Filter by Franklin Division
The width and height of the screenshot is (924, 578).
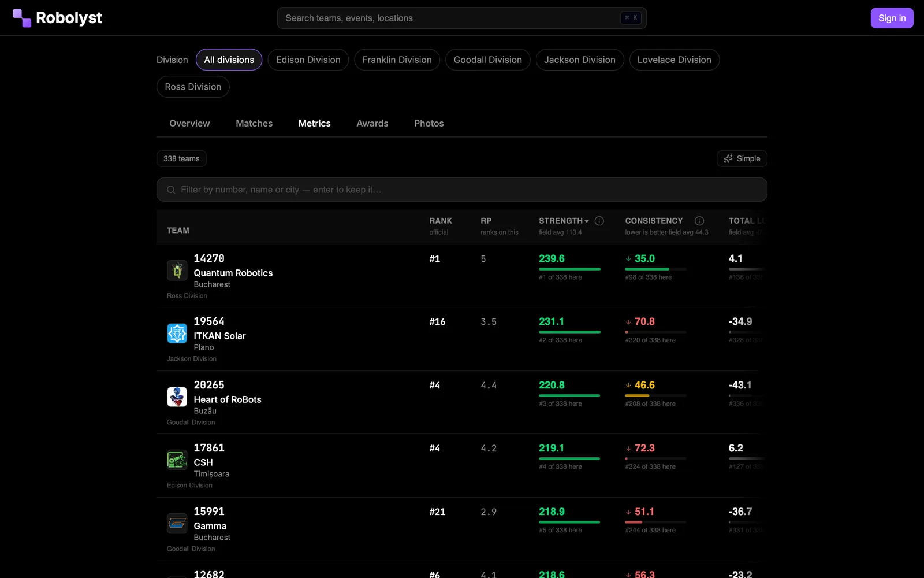(x=397, y=60)
